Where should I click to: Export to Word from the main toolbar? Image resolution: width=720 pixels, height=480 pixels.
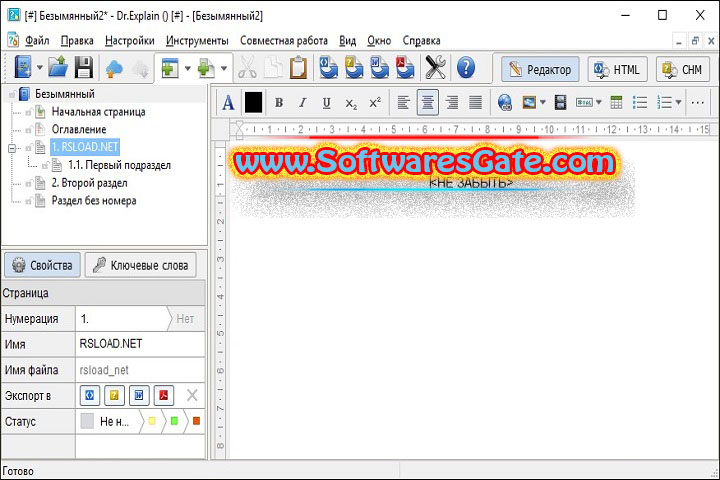point(379,68)
